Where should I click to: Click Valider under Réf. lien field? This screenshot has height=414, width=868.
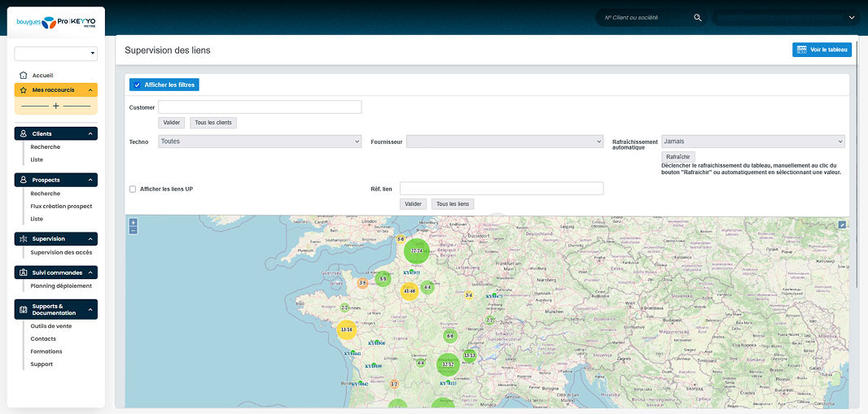pyautogui.click(x=413, y=204)
